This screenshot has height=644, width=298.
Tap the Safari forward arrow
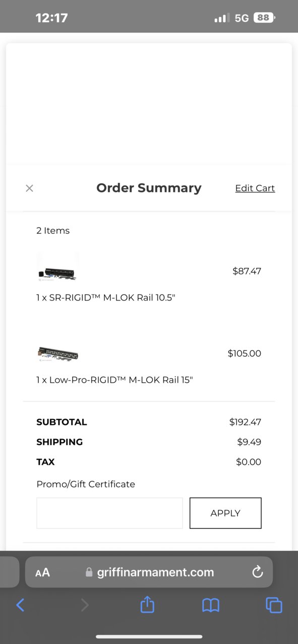(84, 605)
